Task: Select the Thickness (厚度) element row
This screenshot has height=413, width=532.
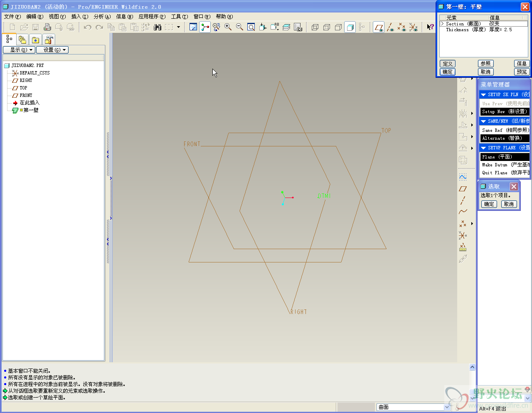Action: [484, 30]
